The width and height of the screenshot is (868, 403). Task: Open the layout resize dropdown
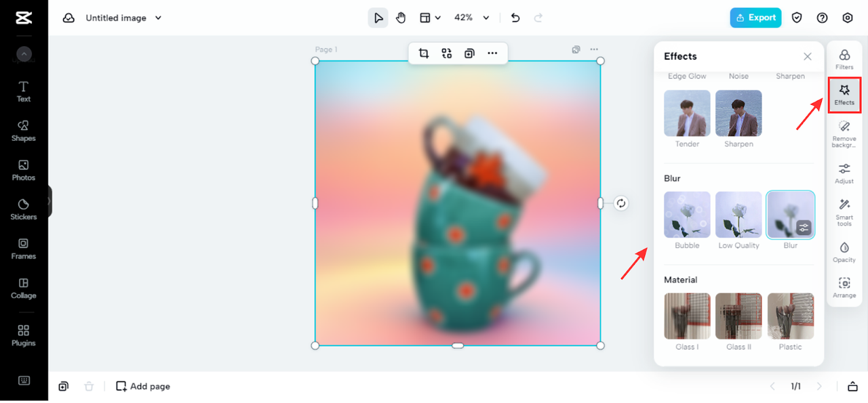point(430,18)
